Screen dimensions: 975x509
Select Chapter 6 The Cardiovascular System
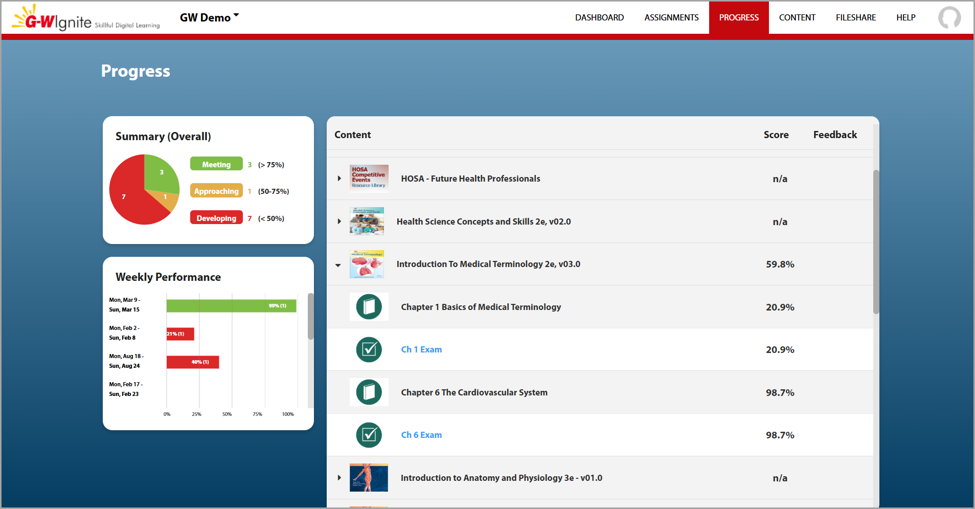click(474, 392)
